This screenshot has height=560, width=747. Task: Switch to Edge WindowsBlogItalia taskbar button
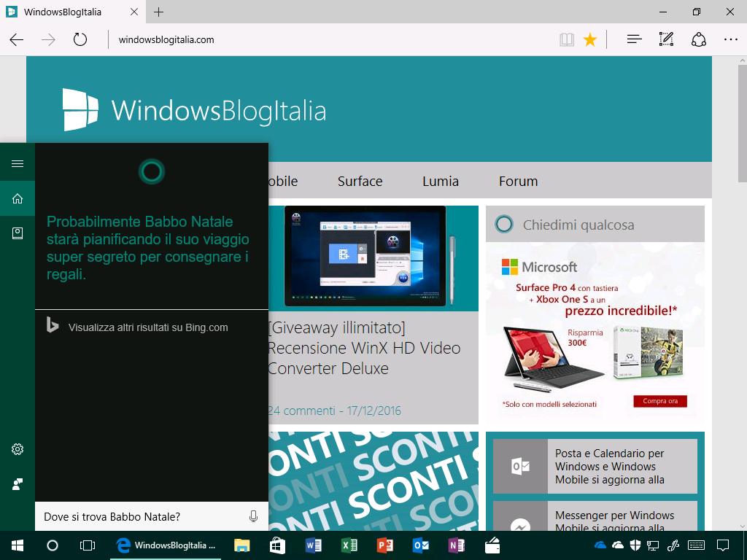166,545
